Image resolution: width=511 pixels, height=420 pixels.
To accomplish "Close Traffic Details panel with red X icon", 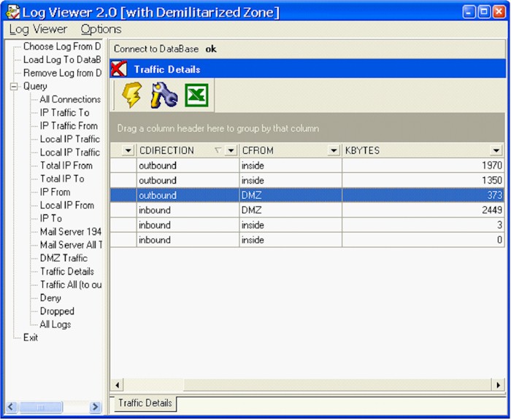I will coord(119,69).
